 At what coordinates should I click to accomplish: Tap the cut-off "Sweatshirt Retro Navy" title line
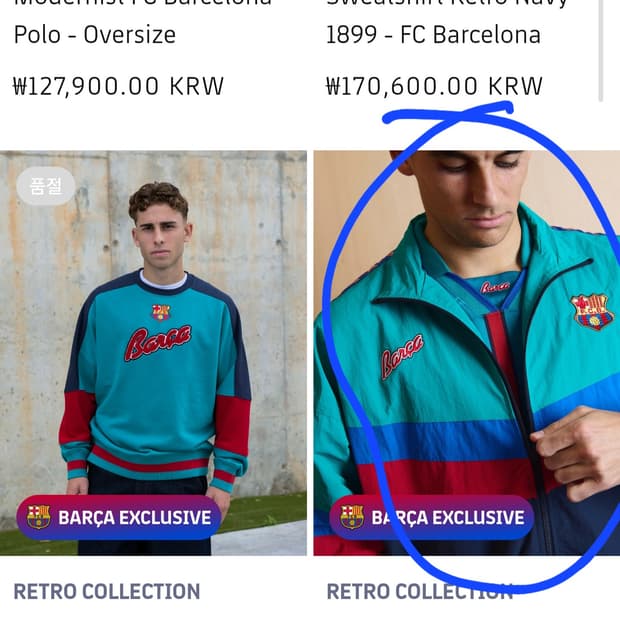click(x=447, y=4)
